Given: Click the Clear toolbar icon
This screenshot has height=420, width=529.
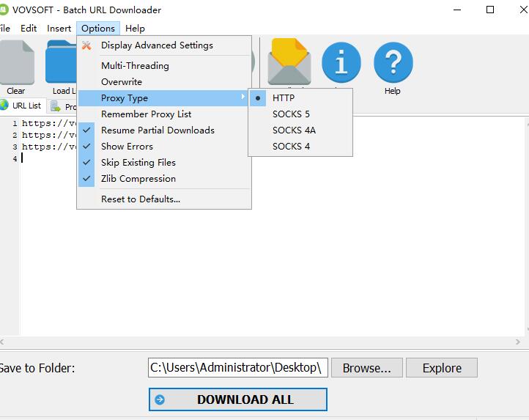Looking at the screenshot, I should tap(16, 62).
